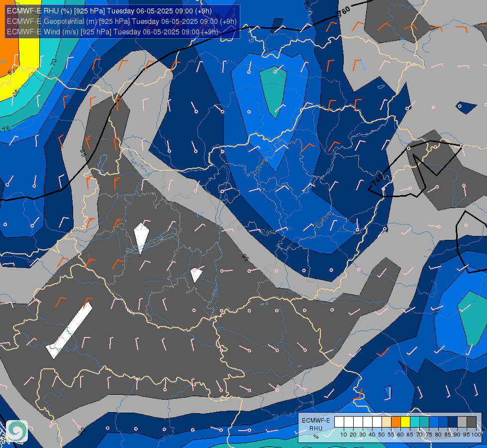Screen dimensions: 487x448
Task: Pick the medium blue 80–85 legend swatch
Action: tap(443, 422)
